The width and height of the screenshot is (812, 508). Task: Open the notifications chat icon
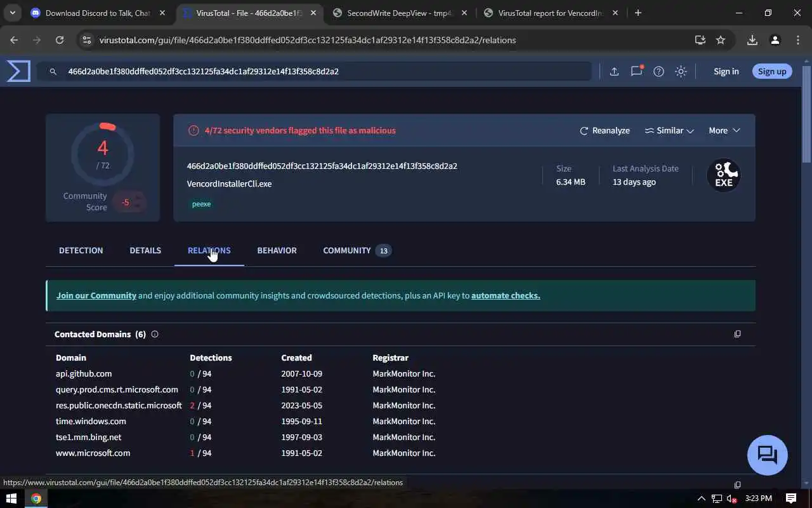coord(636,71)
